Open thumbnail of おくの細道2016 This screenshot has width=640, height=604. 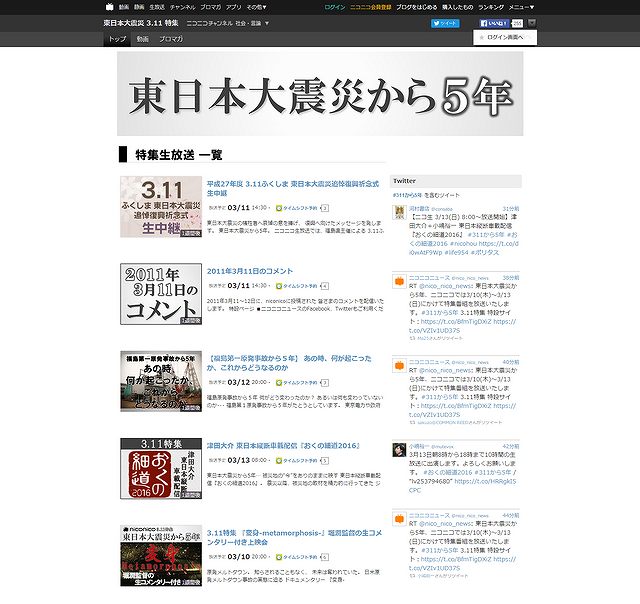tap(161, 469)
